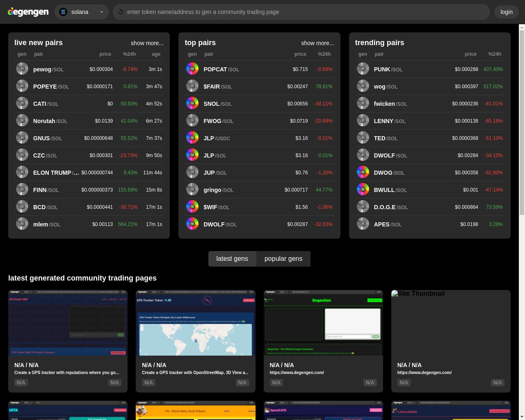Click the PUNK gen icon
The image size is (525, 420).
click(363, 68)
